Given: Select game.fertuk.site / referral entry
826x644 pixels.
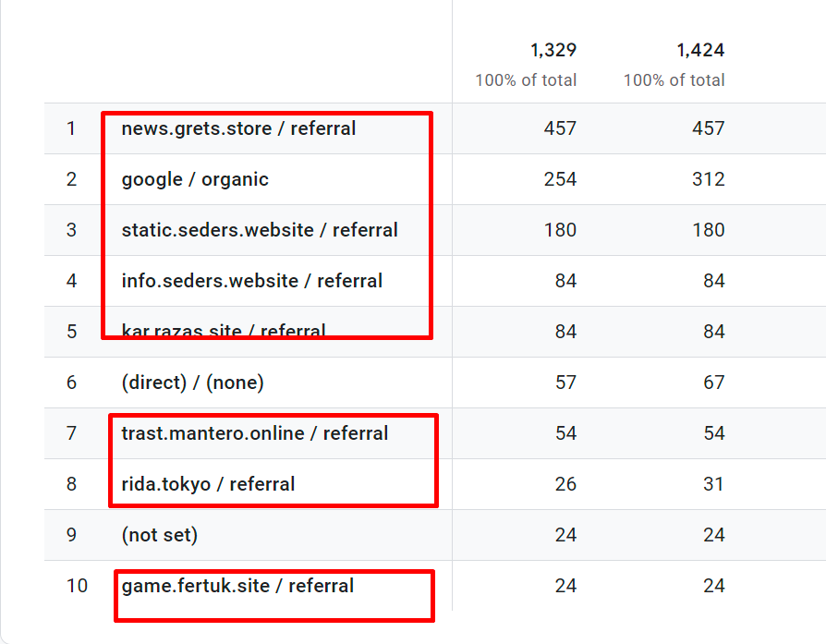Looking at the screenshot, I should pos(237,586).
